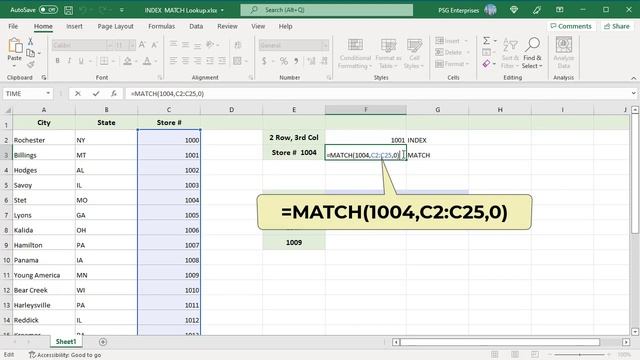Switch to the Review tab

(x=227, y=26)
